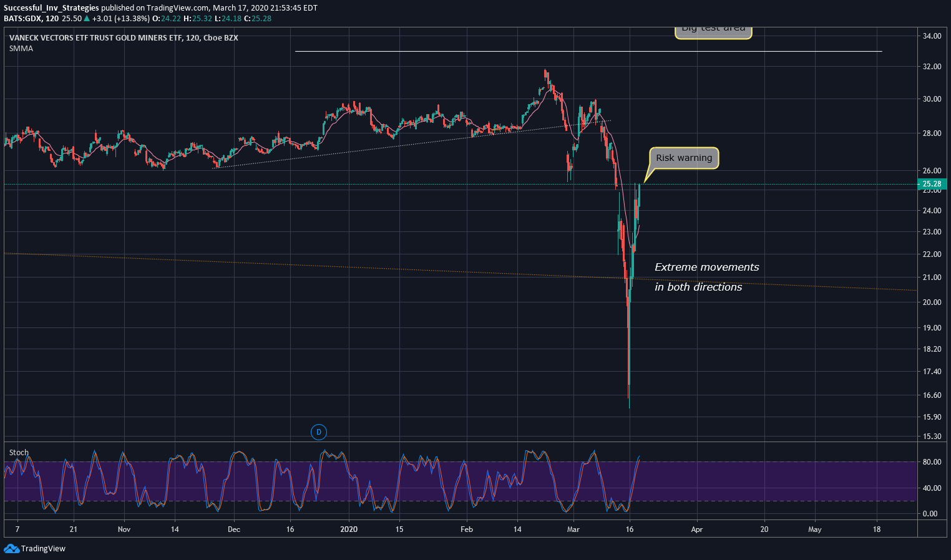Viewport: 951px width, 560px height.
Task: Click the '2020' date axis label
Action: [x=349, y=529]
